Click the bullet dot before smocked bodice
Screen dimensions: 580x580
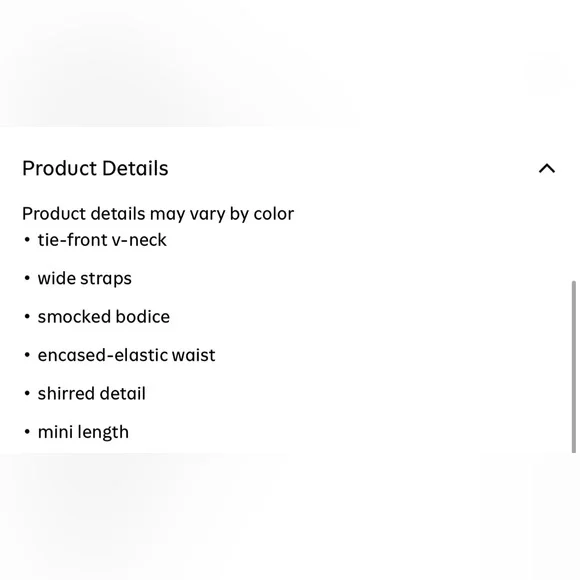(27, 317)
